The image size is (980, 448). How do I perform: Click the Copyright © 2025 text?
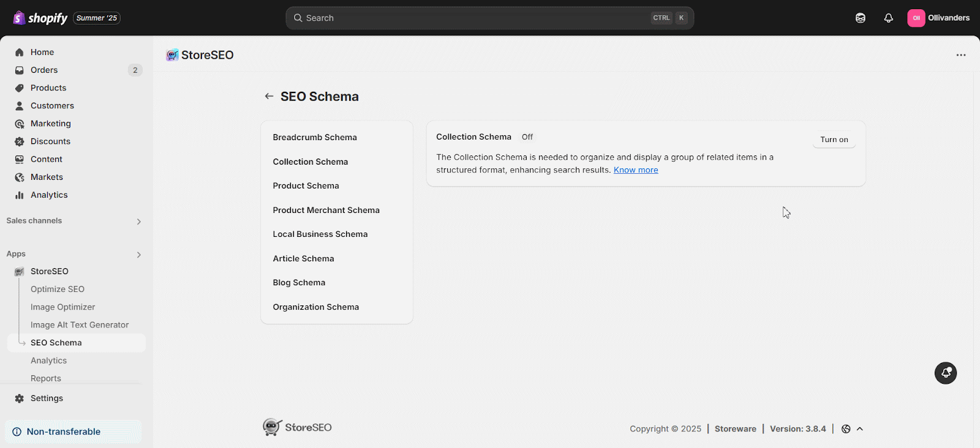[665, 429]
